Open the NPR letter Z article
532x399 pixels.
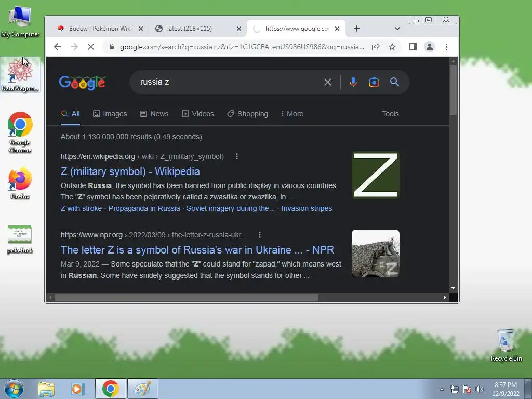tap(197, 250)
